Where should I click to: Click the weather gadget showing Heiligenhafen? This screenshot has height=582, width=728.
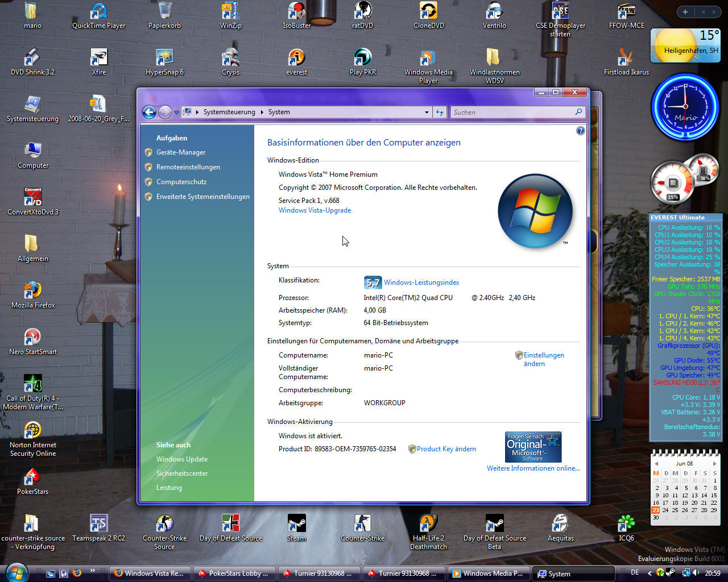685,45
